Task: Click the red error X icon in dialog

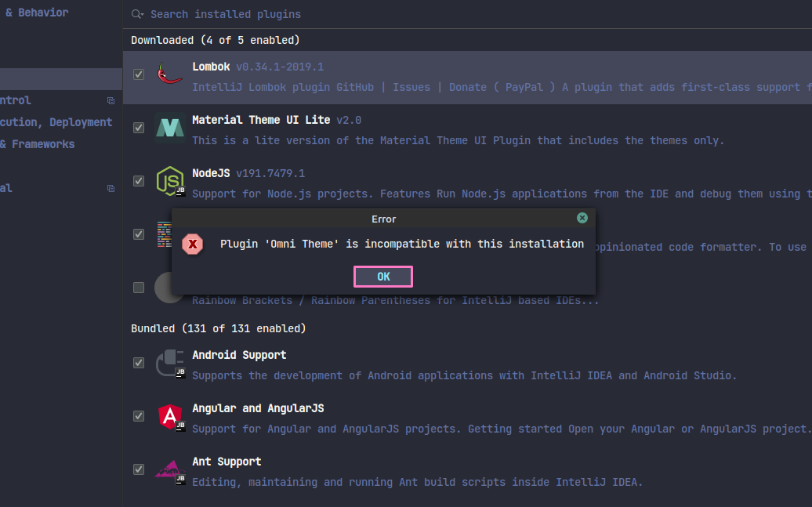Action: [x=193, y=244]
